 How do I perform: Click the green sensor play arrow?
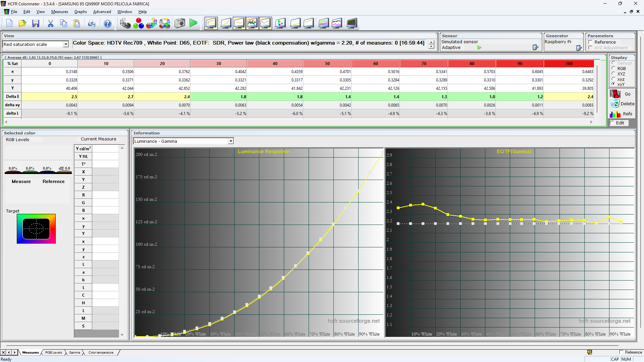pos(480,48)
